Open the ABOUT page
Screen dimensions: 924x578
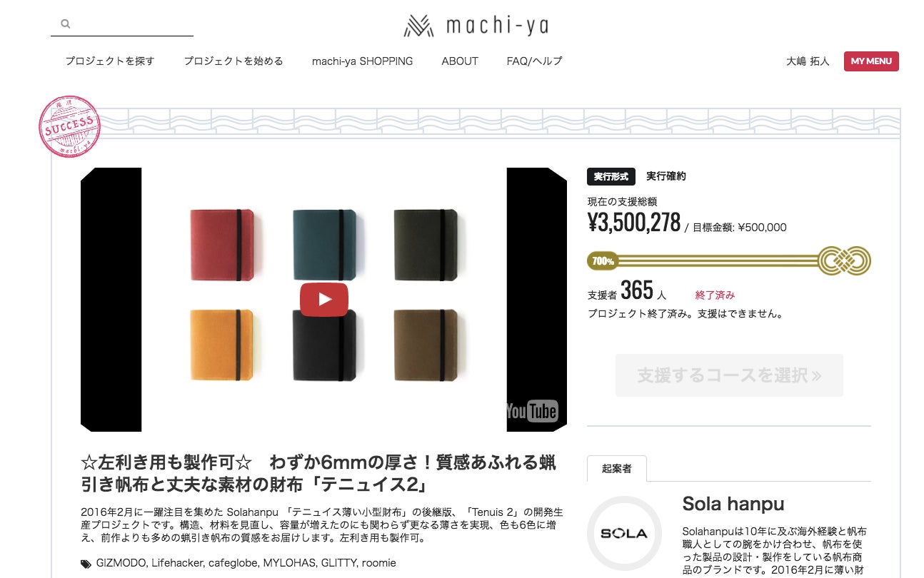(x=460, y=61)
